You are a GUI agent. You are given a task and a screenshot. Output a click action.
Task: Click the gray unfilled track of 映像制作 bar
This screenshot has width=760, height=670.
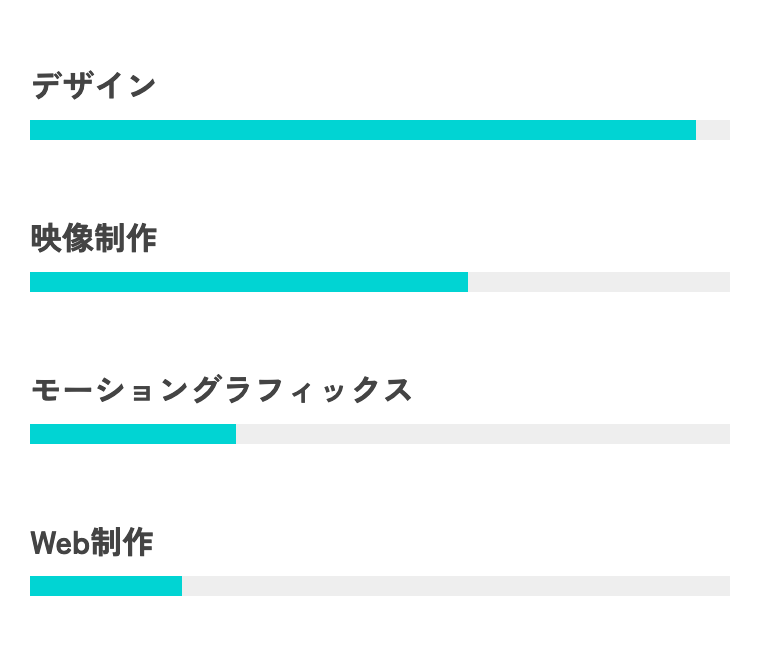[598, 282]
